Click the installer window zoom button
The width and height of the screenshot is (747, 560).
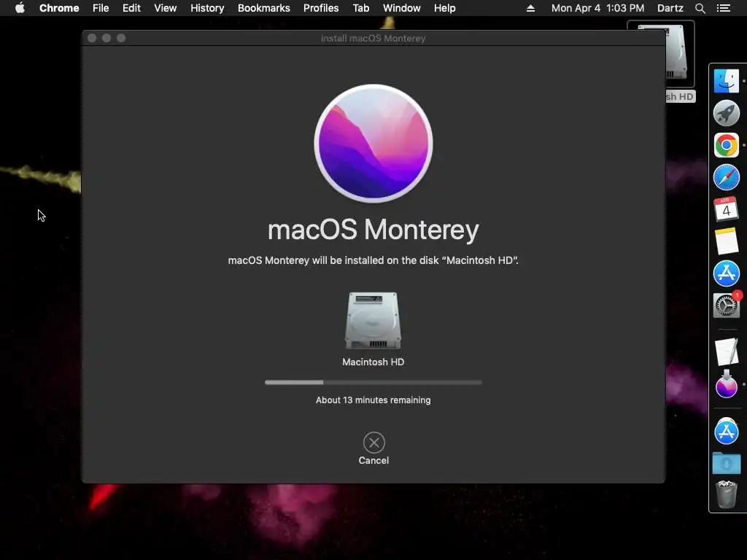point(121,38)
